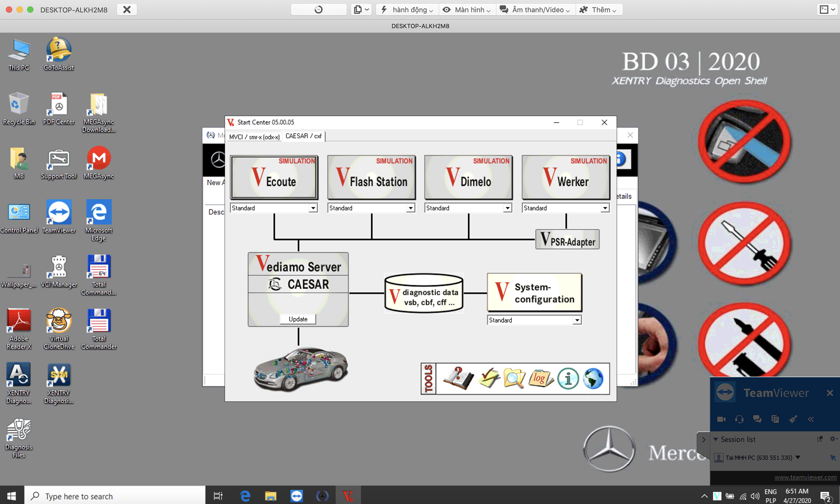Collapse TeamViewer panel with the side arrow
Image resolution: width=840 pixels, height=504 pixels.
click(704, 440)
